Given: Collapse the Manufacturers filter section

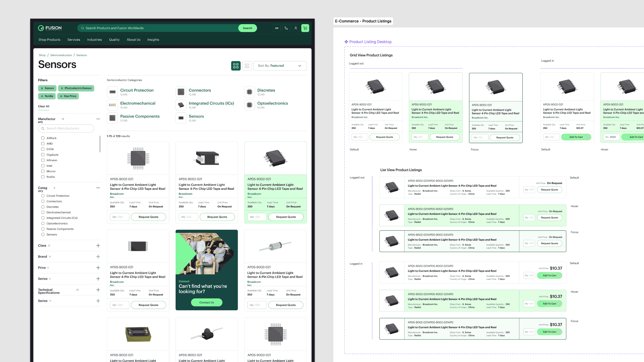Looking at the screenshot, I should (98, 119).
